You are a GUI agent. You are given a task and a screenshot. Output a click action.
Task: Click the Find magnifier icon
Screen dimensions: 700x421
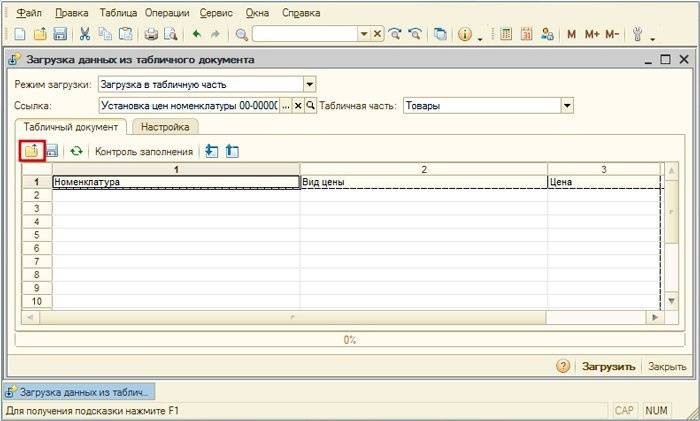pos(242,34)
